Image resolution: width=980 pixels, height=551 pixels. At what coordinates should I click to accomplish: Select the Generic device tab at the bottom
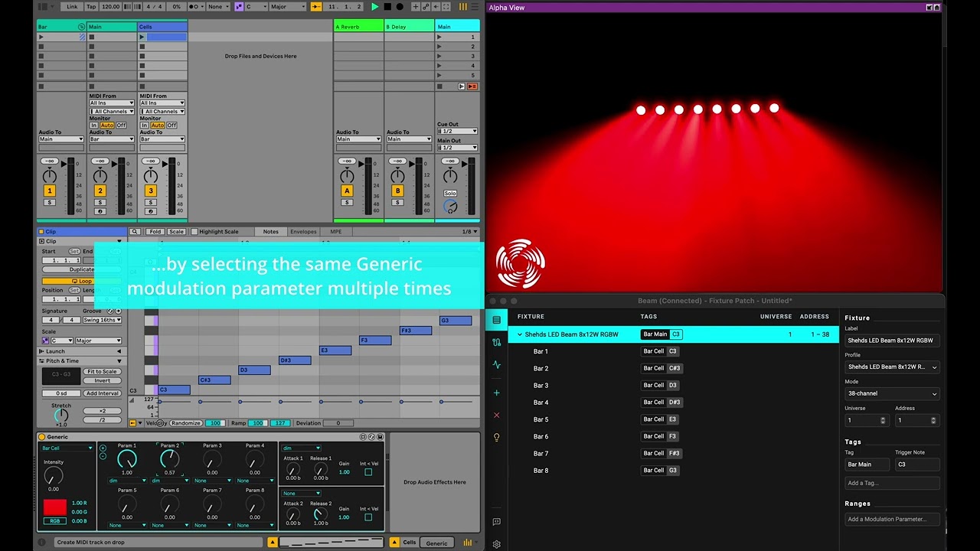tap(437, 543)
